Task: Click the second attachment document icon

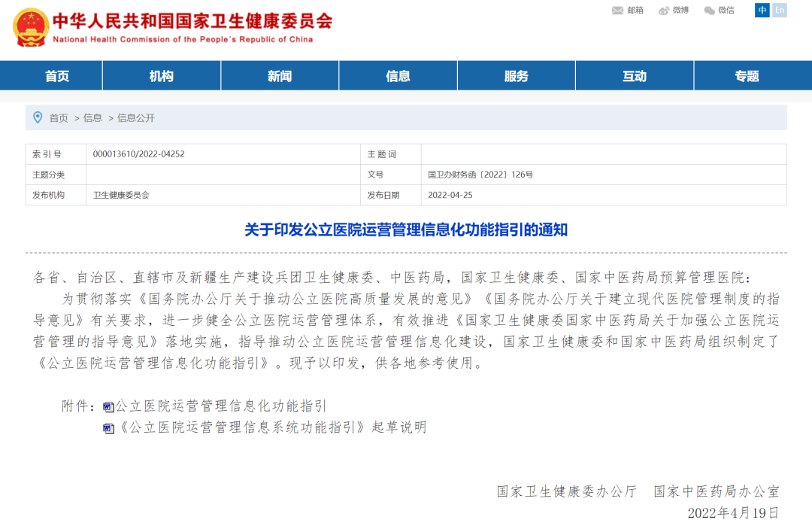Action: pyautogui.click(x=108, y=428)
